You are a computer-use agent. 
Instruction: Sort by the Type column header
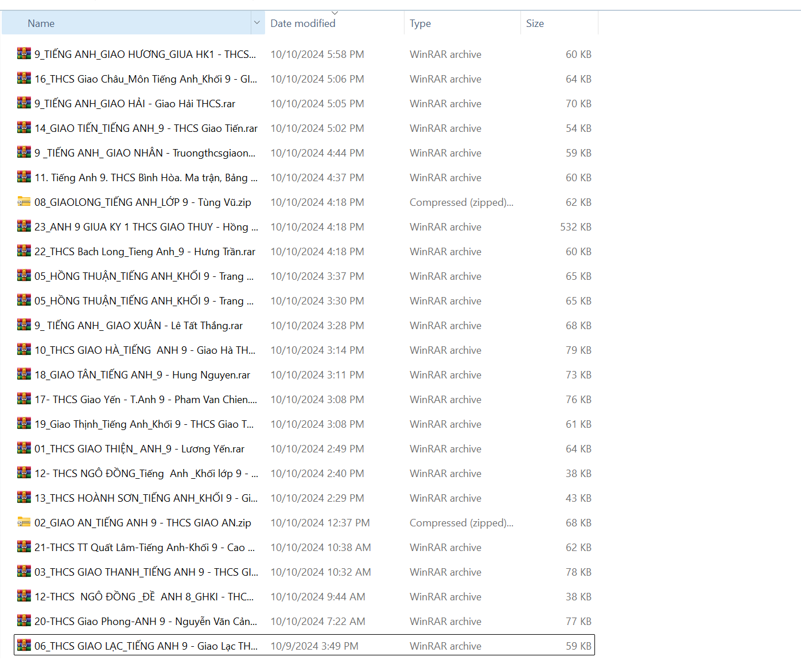tap(420, 24)
